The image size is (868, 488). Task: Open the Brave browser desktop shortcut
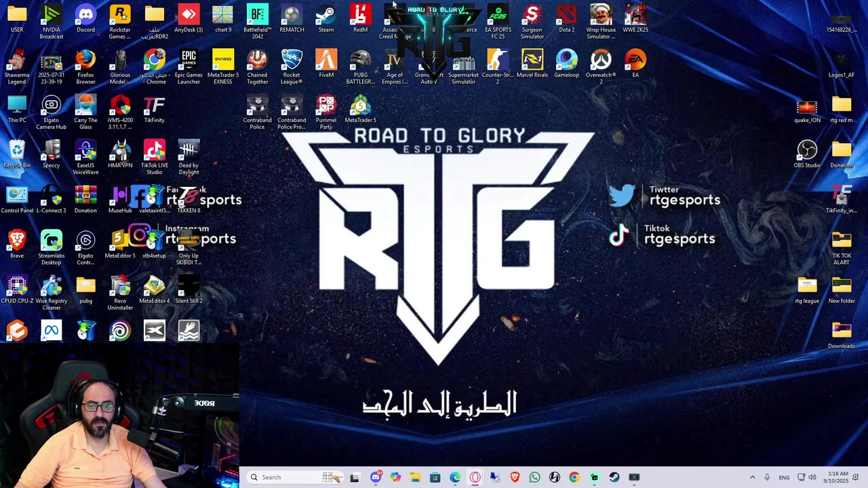(x=17, y=245)
